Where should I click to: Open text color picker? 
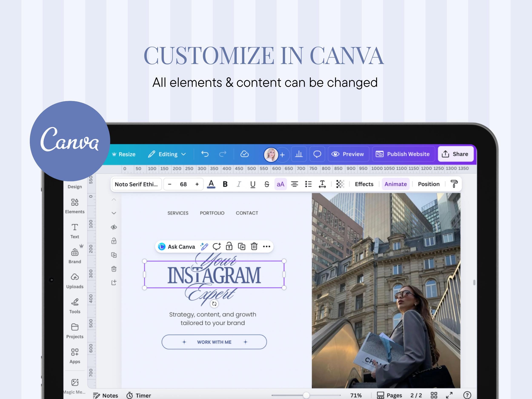pyautogui.click(x=211, y=184)
